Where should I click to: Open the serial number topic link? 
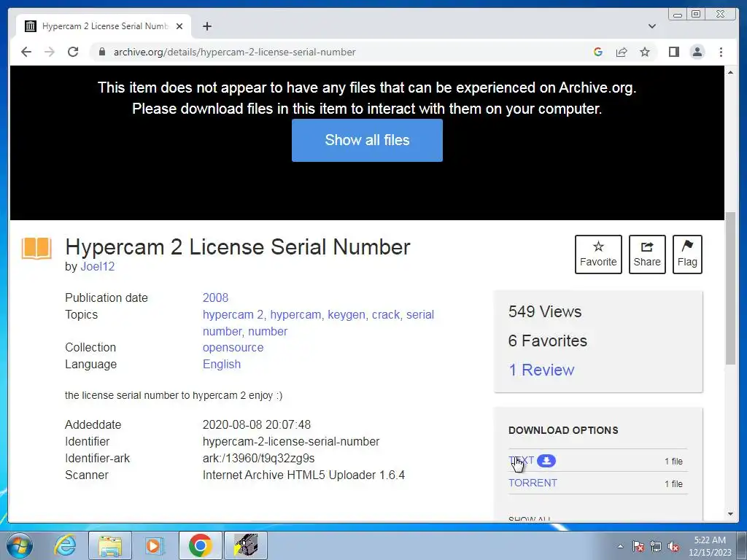coord(318,323)
